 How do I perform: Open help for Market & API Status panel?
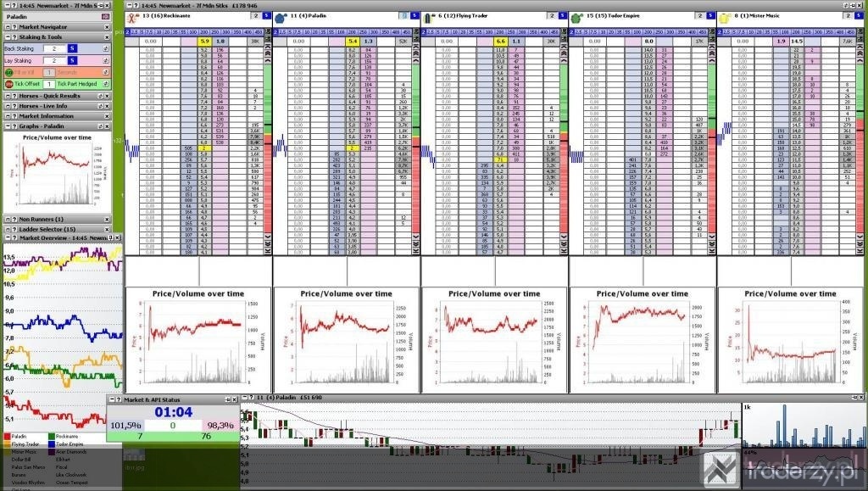119,399
